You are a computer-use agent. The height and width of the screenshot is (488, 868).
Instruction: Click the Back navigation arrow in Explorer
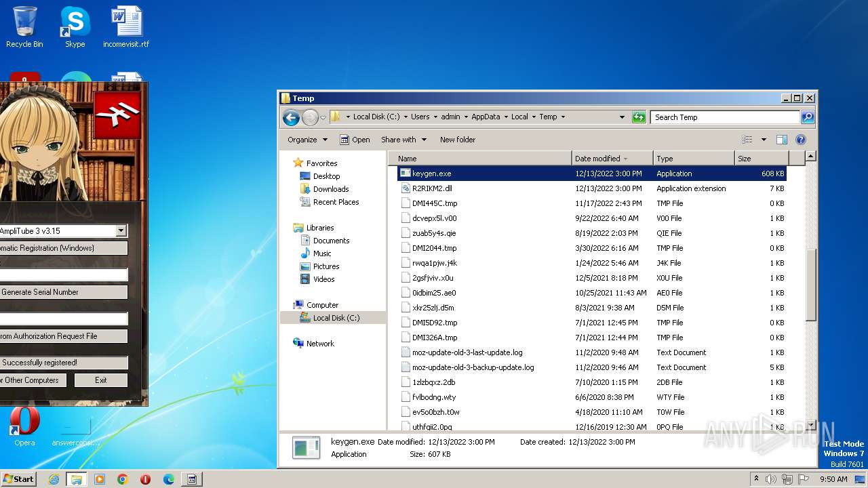pyautogui.click(x=291, y=117)
